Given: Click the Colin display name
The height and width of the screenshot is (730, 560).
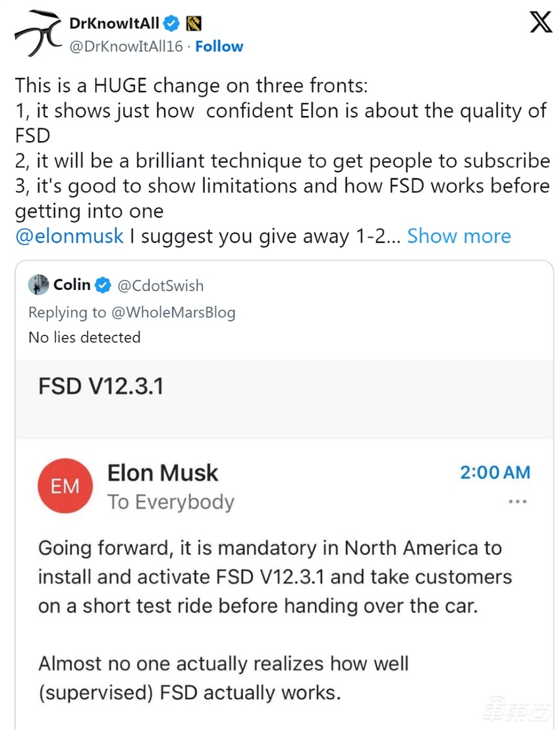Looking at the screenshot, I should (72, 285).
